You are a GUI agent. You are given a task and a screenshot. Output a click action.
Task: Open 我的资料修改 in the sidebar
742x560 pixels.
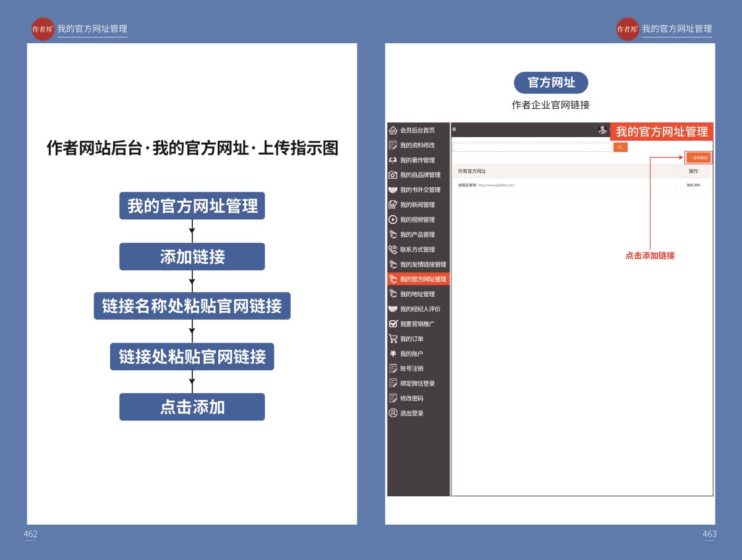(x=417, y=145)
